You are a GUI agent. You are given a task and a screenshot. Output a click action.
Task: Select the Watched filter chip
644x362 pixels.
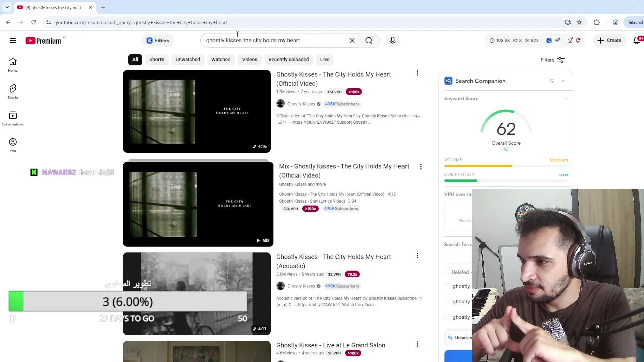221,59
